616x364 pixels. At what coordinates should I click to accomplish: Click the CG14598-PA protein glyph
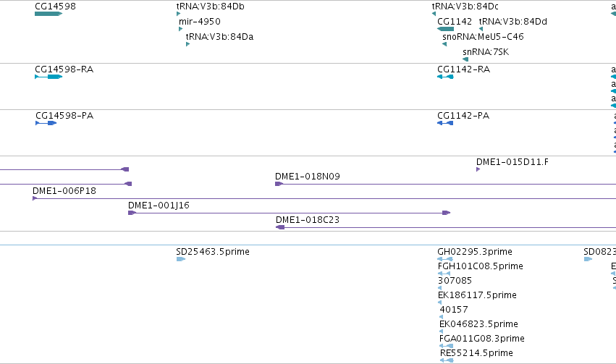click(x=46, y=123)
